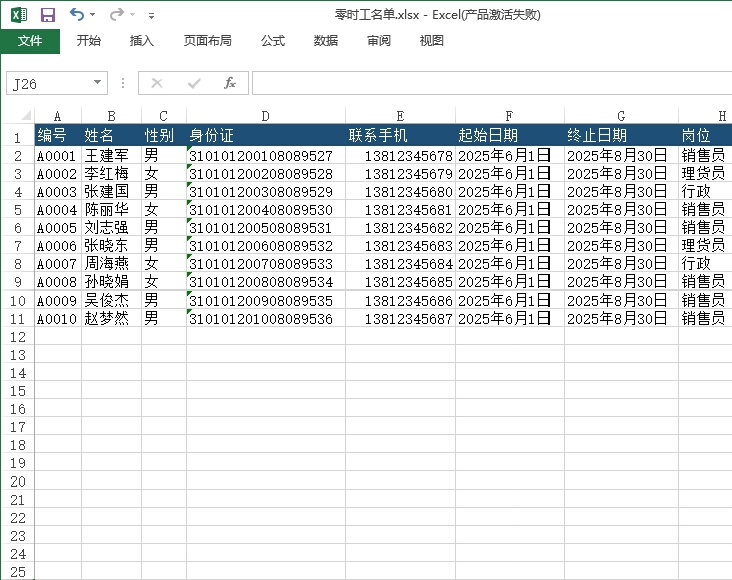Viewport: 732px width, 580px height.
Task: Select the row 5 header
Action: click(x=17, y=210)
